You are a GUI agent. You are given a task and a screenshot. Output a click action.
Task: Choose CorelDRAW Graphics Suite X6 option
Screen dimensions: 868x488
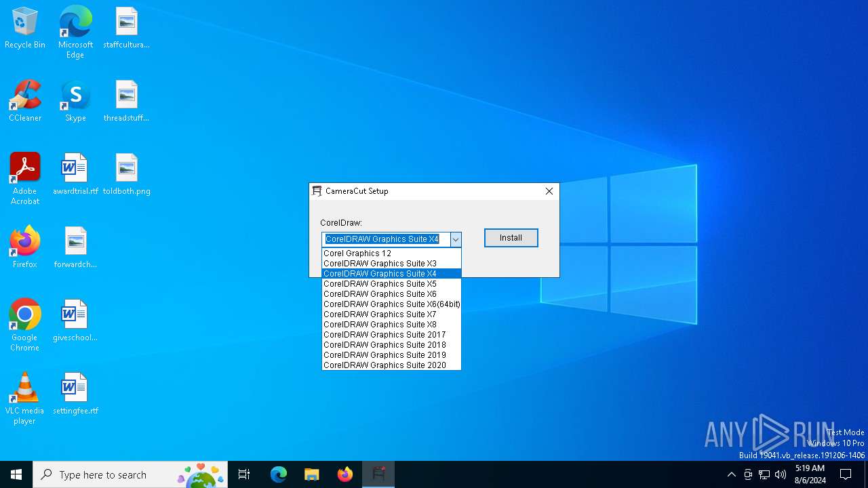(x=391, y=294)
